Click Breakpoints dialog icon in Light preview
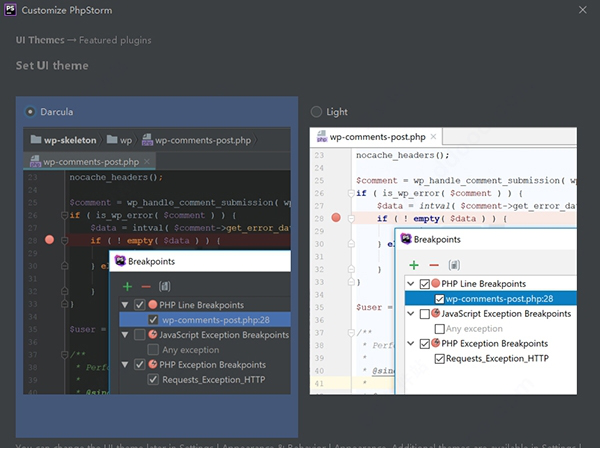 coord(406,239)
